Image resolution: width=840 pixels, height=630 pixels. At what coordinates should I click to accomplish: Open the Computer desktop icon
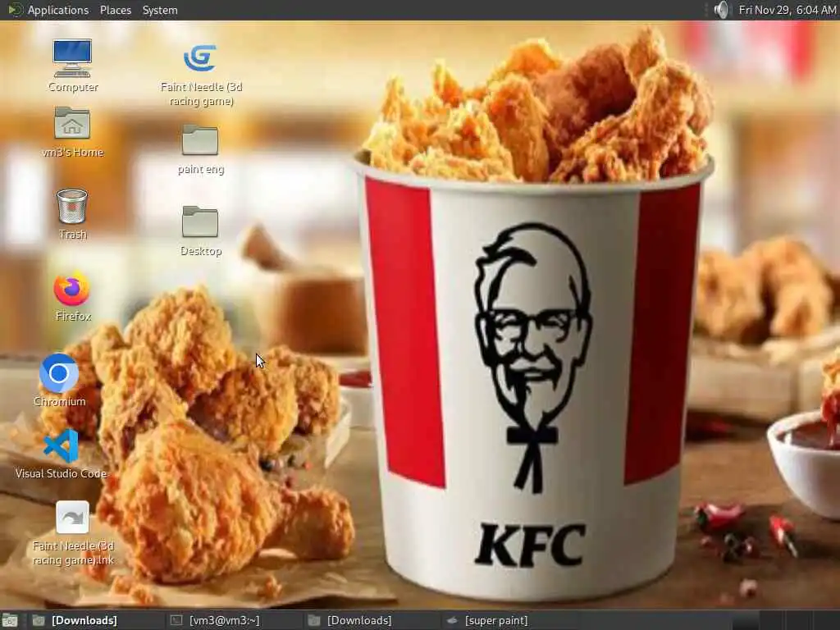pyautogui.click(x=72, y=57)
